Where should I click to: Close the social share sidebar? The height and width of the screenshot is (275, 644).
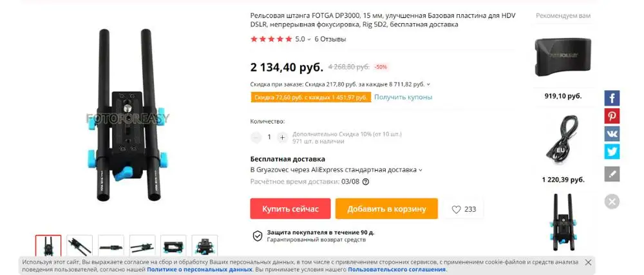click(x=612, y=202)
